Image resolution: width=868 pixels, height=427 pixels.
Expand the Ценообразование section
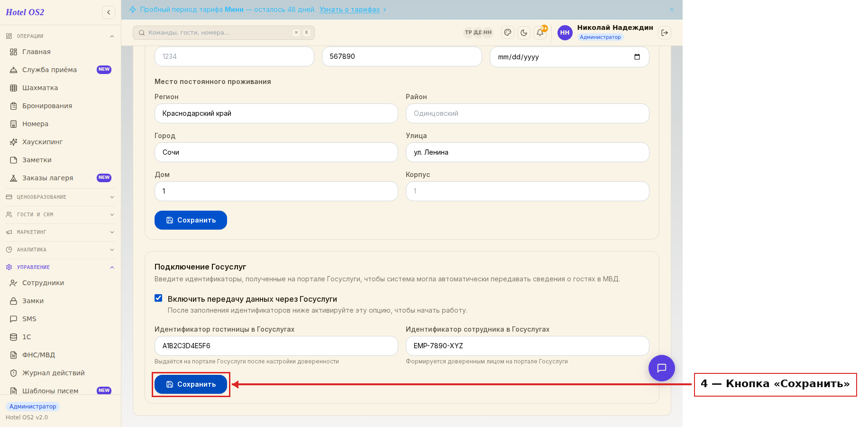60,197
